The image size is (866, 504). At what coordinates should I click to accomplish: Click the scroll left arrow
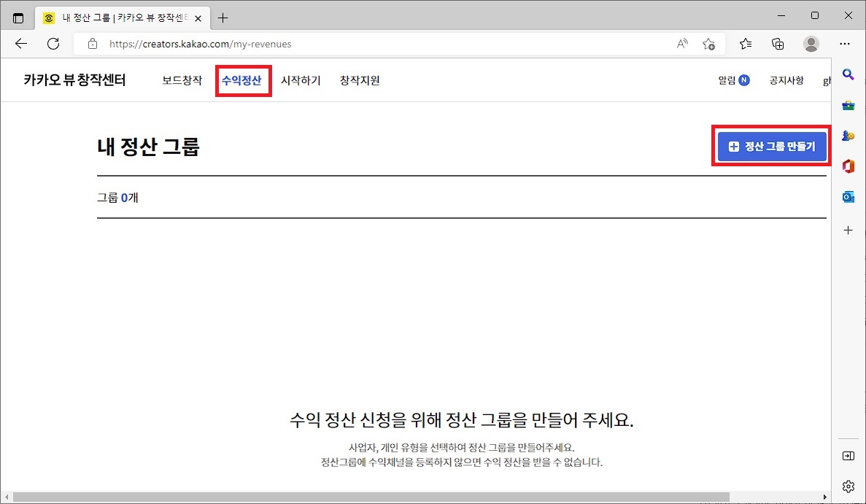point(6,497)
